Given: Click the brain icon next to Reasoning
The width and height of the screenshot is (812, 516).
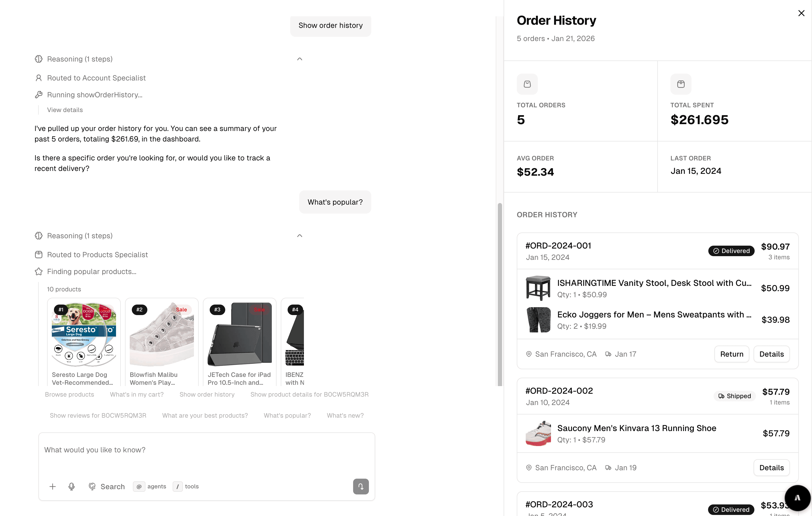Looking at the screenshot, I should click(38, 59).
